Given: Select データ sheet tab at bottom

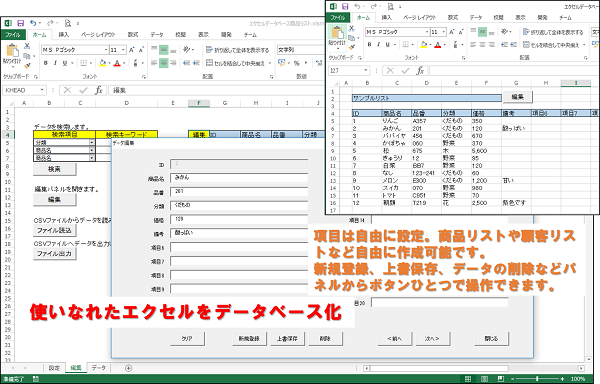Looking at the screenshot, I should pos(98,368).
